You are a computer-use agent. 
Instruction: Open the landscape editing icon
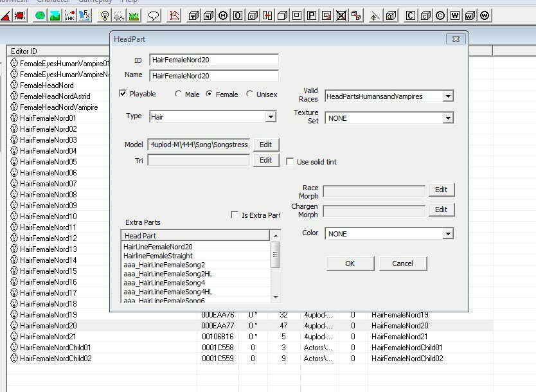pos(55,15)
